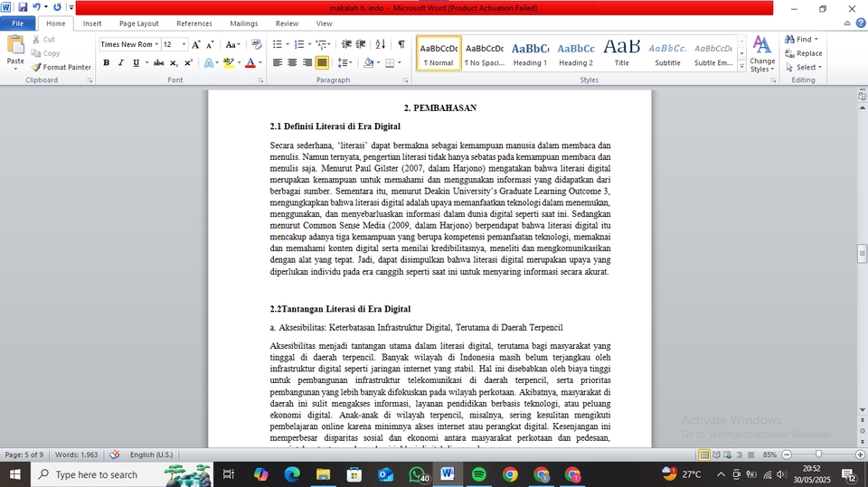This screenshot has width=868, height=487.
Task: Open Microsoft Word Help question mark
Action: (861, 23)
